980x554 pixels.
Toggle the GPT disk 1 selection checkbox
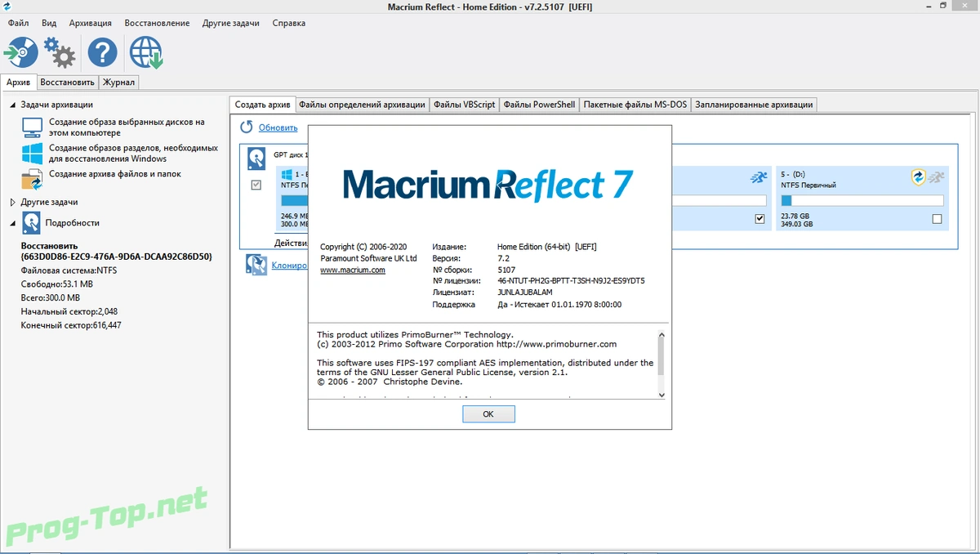256,185
